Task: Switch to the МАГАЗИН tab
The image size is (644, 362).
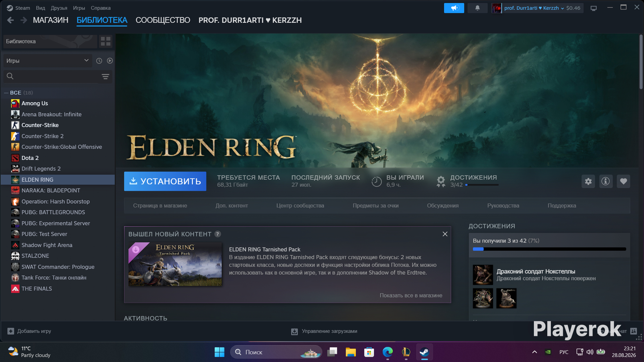Action: [51, 20]
